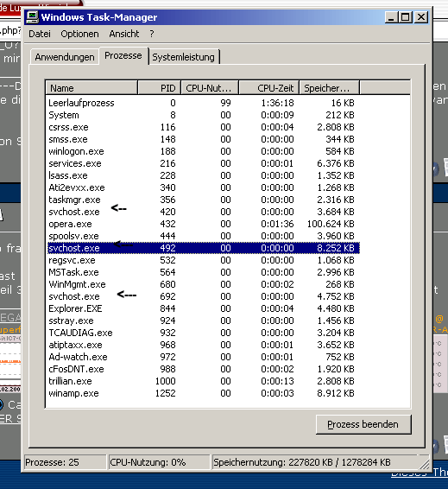
Task: Minimize the Task-Manager window
Action: tap(391, 16)
